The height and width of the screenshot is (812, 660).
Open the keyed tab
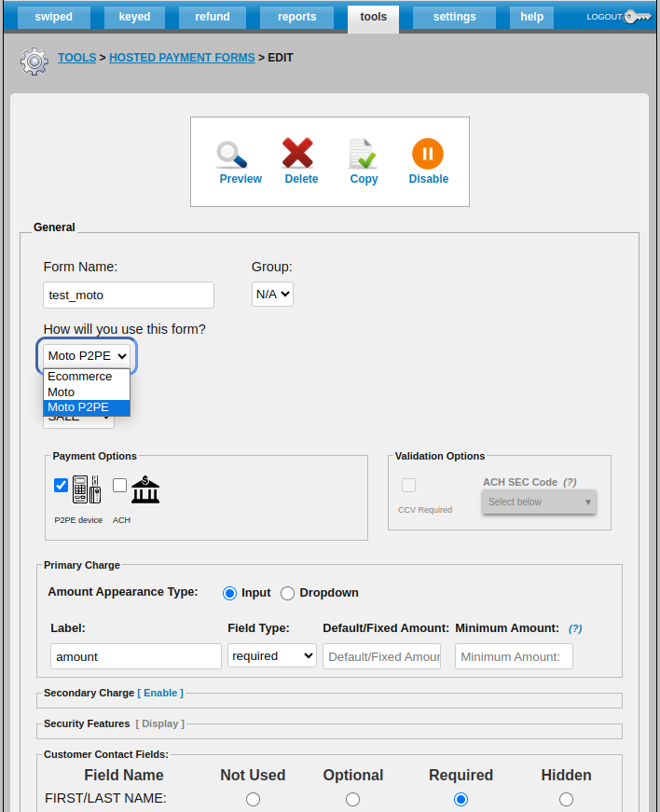click(134, 17)
